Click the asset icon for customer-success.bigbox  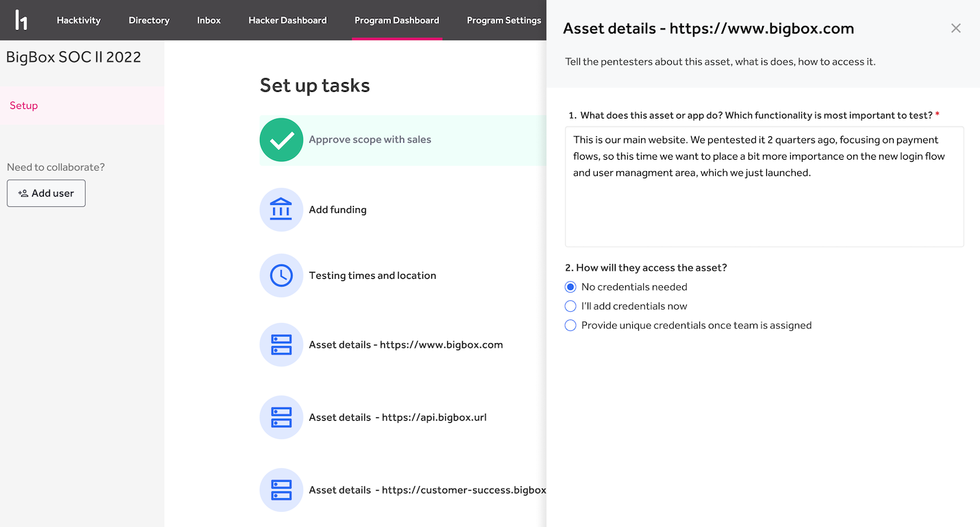point(281,490)
